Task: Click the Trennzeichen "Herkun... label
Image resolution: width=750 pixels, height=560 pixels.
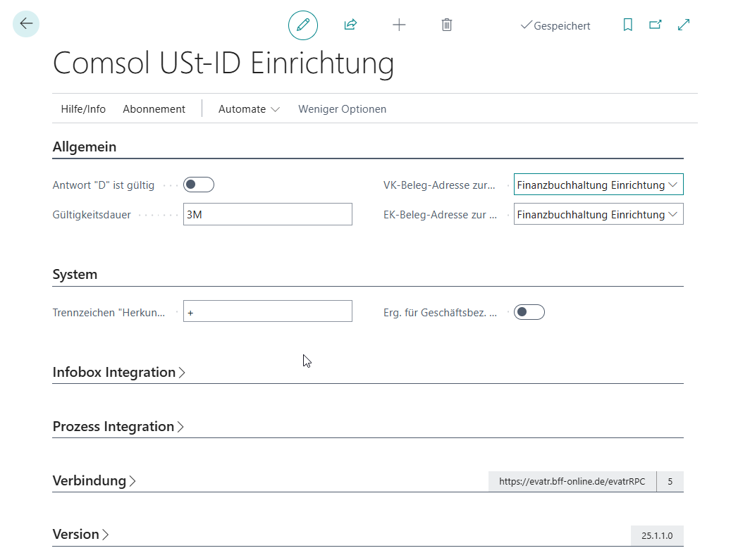Action: pos(109,313)
